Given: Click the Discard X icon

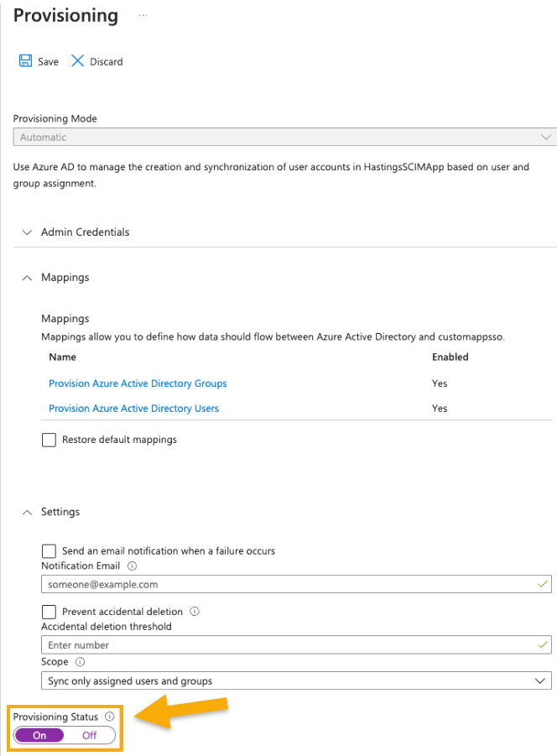Looking at the screenshot, I should pos(77,61).
